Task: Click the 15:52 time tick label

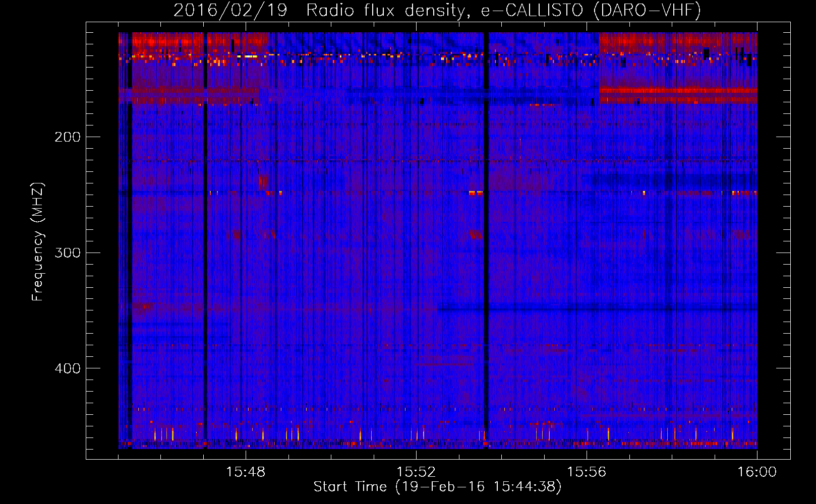Action: 416,472
